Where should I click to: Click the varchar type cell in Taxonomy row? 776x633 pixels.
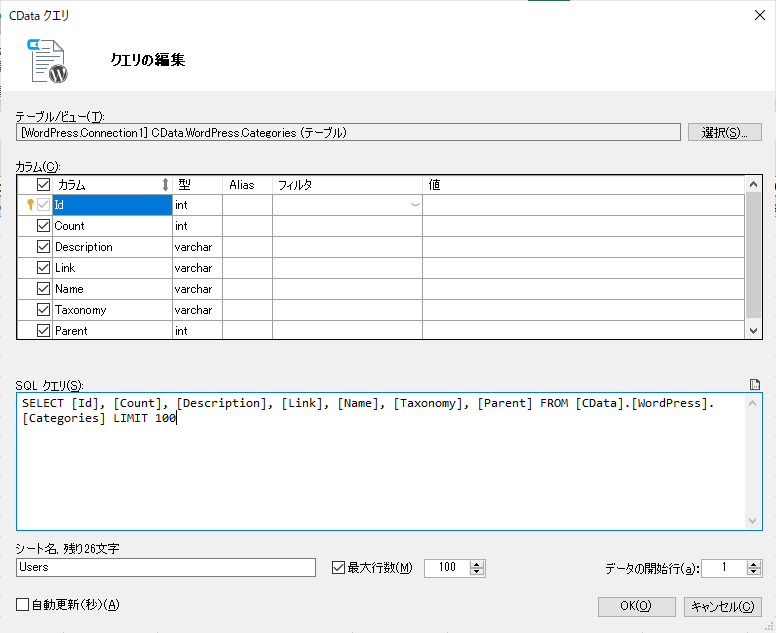(197, 310)
